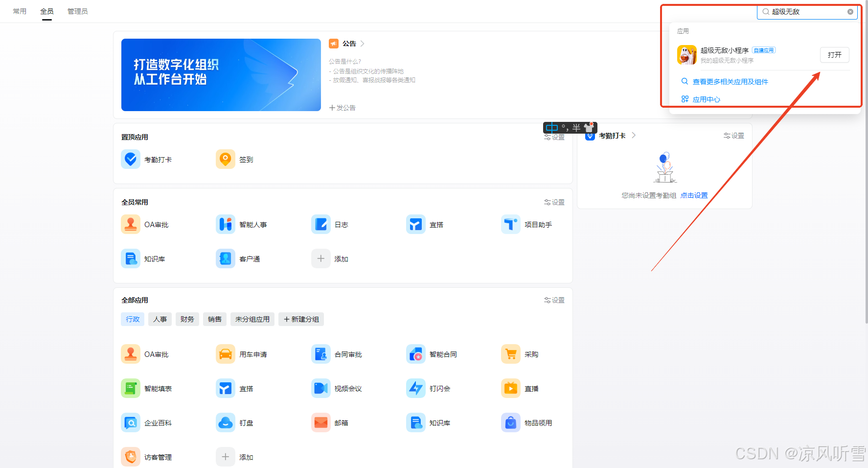Open OA审批 in 全部应用 section
868x468 pixels.
pyautogui.click(x=131, y=354)
